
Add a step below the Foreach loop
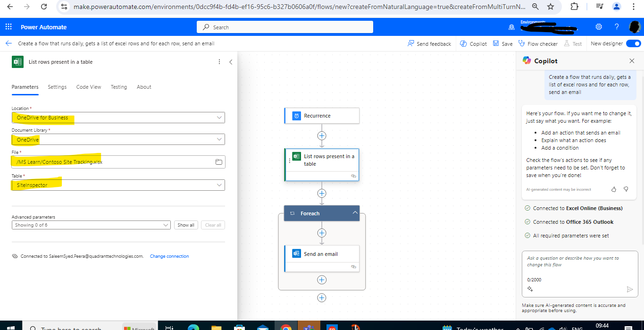(322, 298)
